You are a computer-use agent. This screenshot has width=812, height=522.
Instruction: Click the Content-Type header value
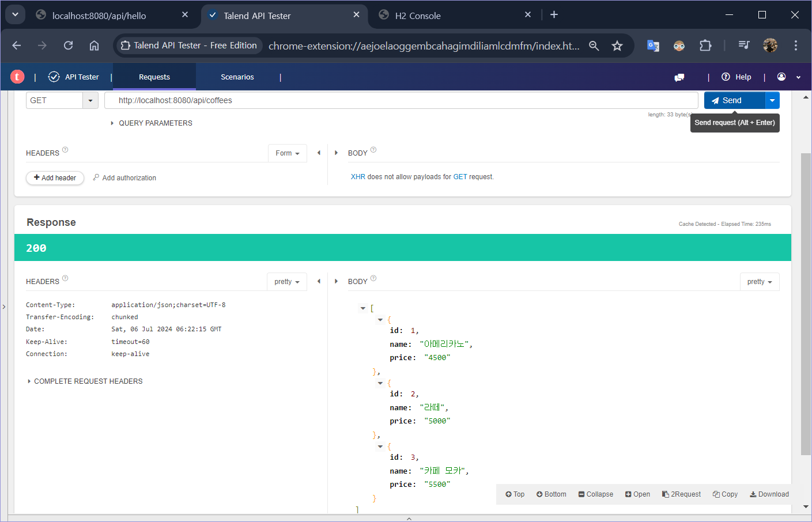[168, 305]
